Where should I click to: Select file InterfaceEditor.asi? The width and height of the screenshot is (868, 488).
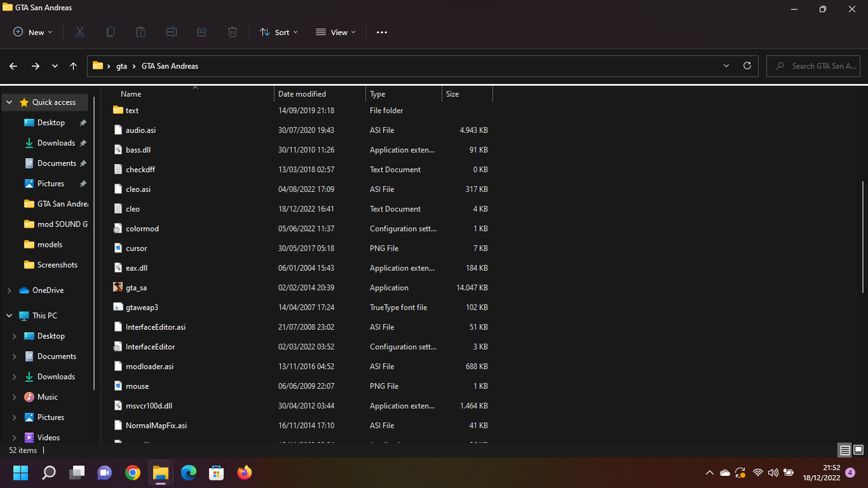302,327
